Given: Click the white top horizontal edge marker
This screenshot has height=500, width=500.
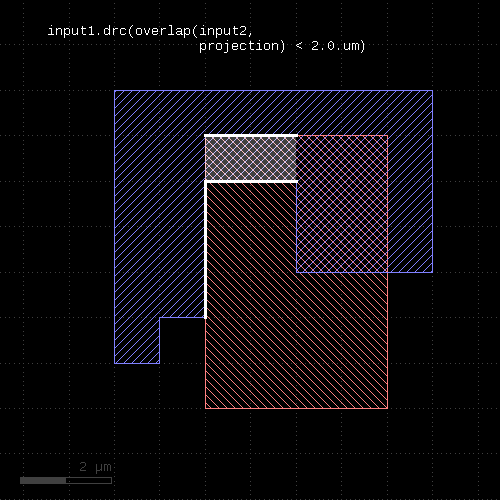Looking at the screenshot, I should 251,136.
